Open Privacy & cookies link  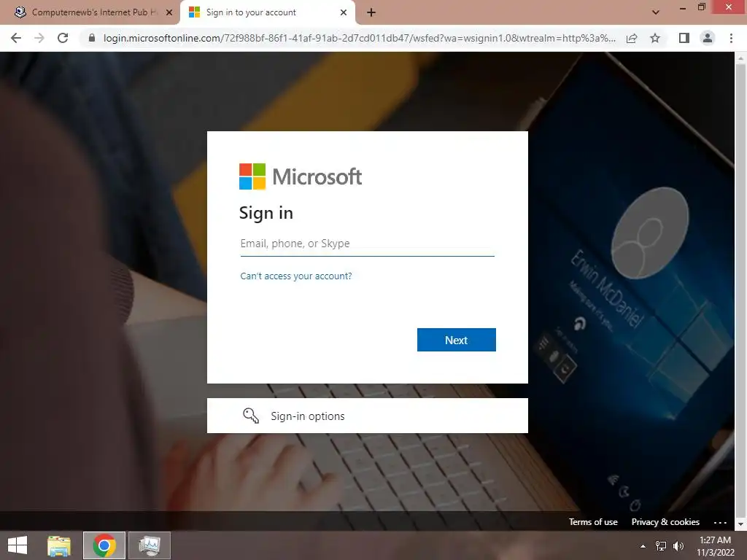click(665, 522)
